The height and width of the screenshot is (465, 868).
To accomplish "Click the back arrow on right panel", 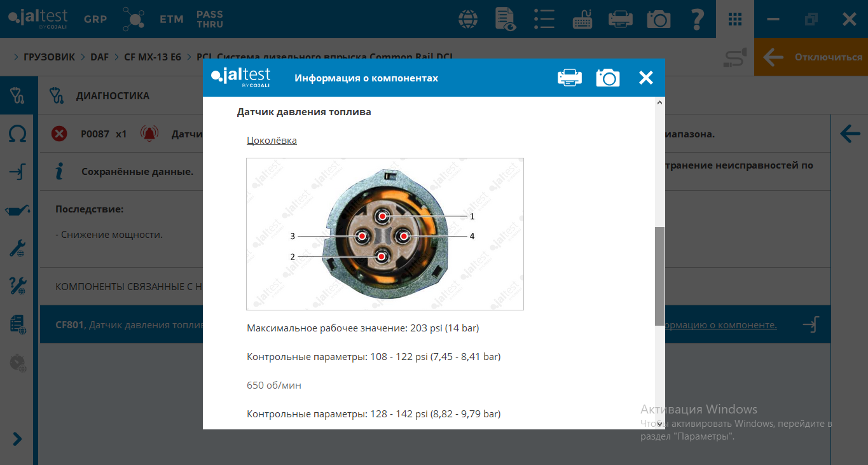I will coord(850,134).
